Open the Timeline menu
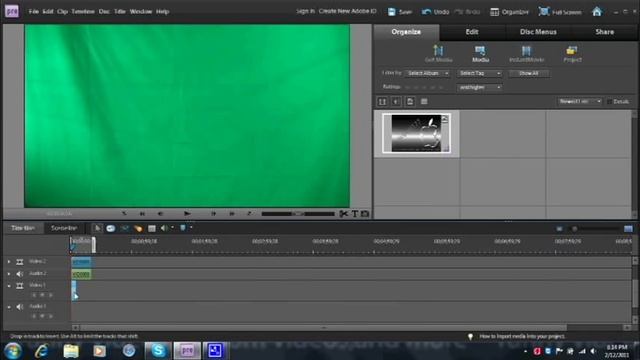This screenshot has width=640, height=360. pos(83,11)
